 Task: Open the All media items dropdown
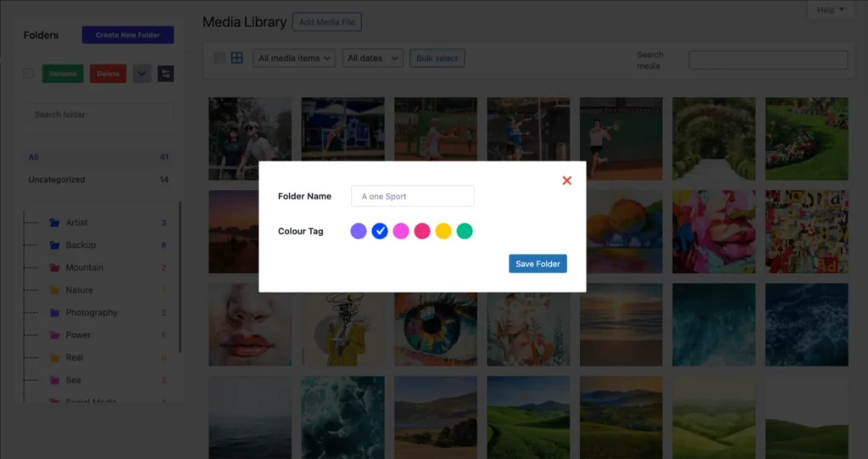[294, 59]
